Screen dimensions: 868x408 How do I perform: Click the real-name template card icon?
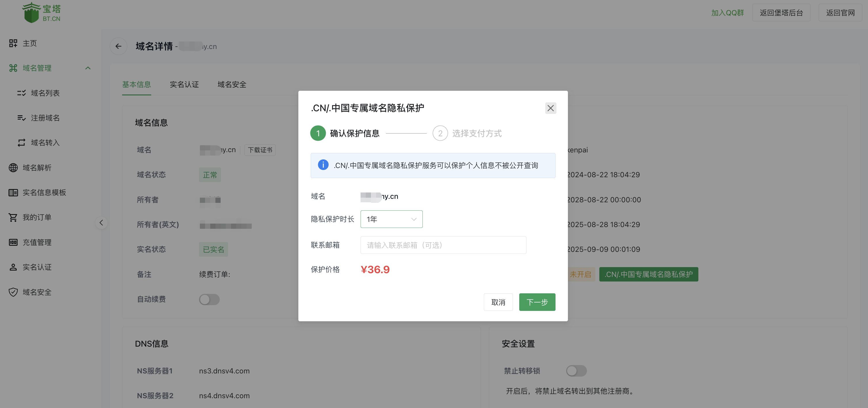[13, 192]
